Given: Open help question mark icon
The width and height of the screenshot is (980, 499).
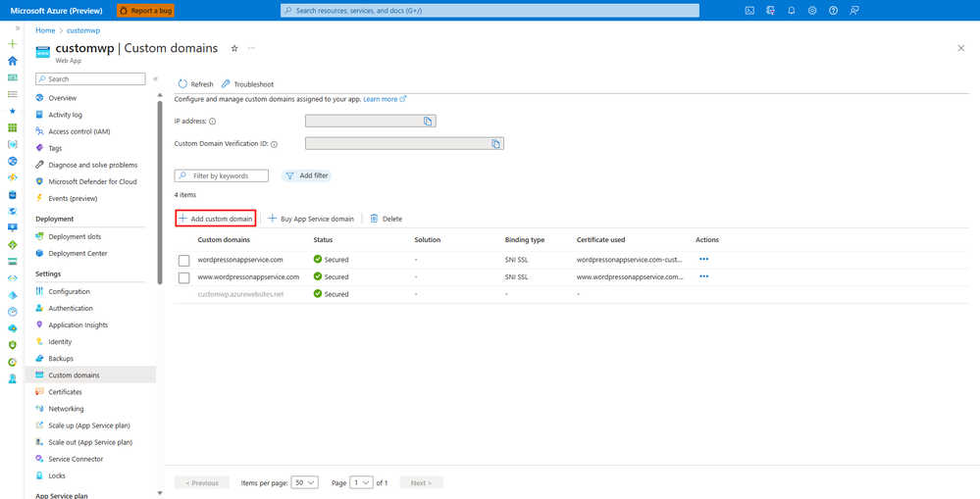Looking at the screenshot, I should pyautogui.click(x=833, y=11).
